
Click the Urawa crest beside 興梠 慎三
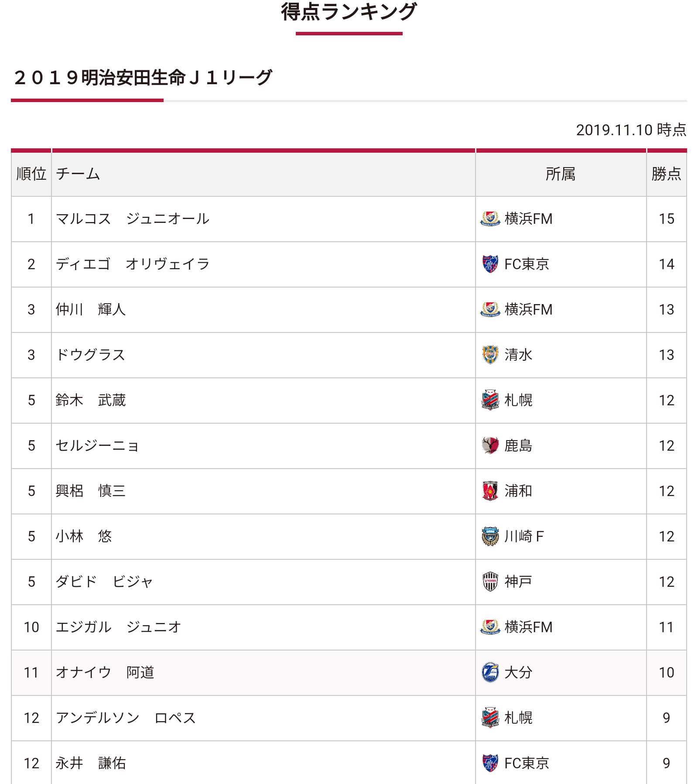[490, 491]
